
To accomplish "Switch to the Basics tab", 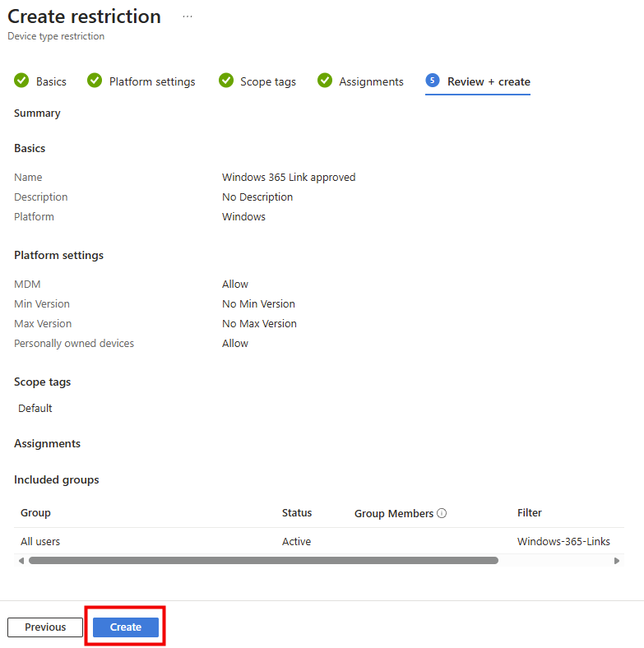I will 51,81.
